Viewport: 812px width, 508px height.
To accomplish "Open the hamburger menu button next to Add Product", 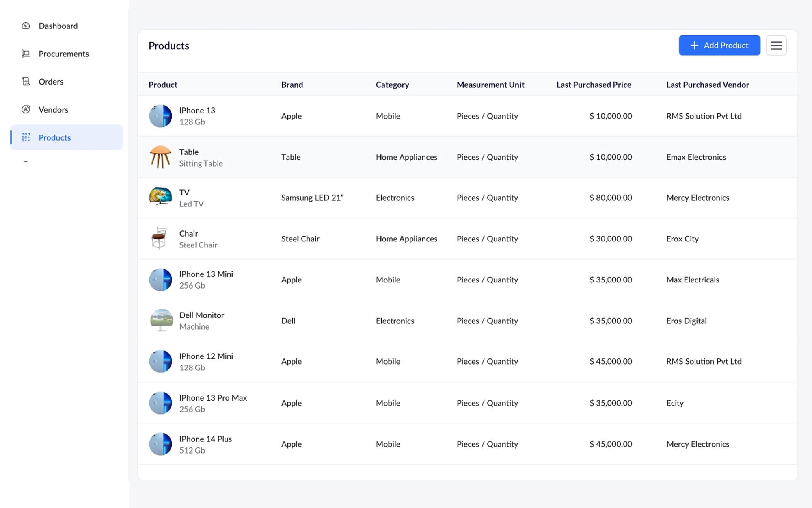I will pos(776,45).
